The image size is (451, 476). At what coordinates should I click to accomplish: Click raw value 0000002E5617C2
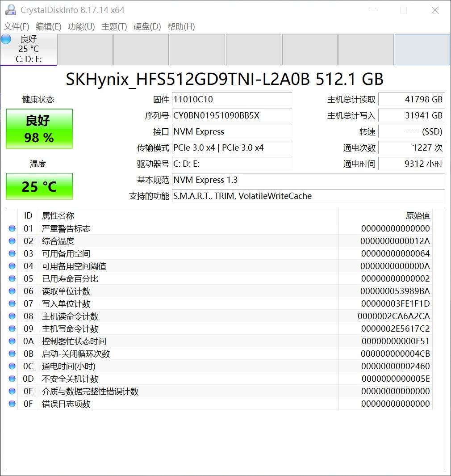[396, 329]
